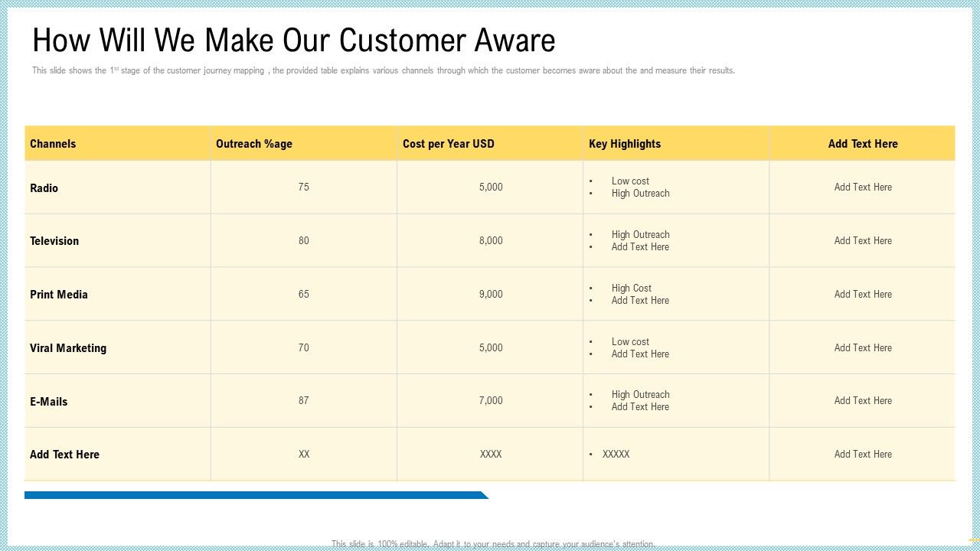Select E-Mails cost value 7,000

click(491, 401)
